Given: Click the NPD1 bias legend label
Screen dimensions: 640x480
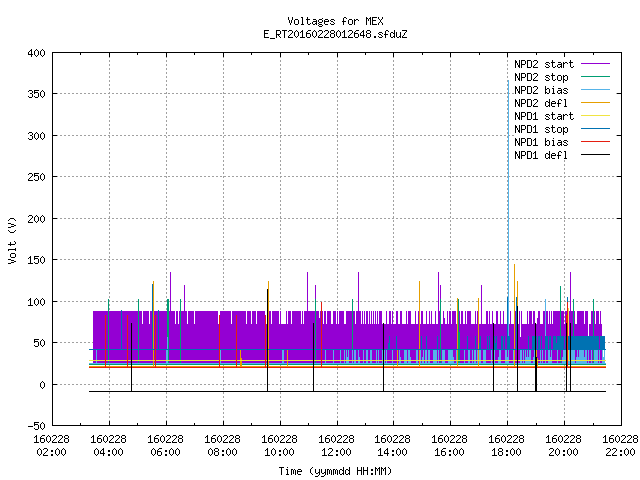Looking at the screenshot, I should click(541, 142).
